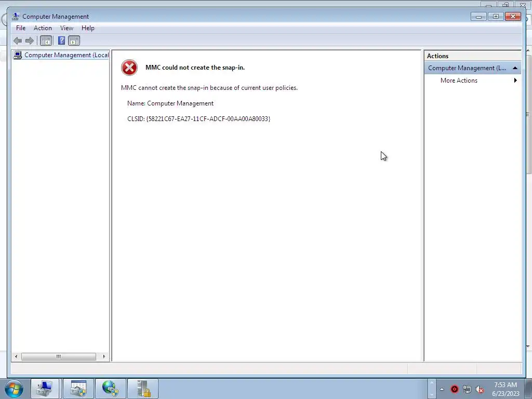Open the Windows Start menu
The width and height of the screenshot is (532, 399).
pos(14,389)
